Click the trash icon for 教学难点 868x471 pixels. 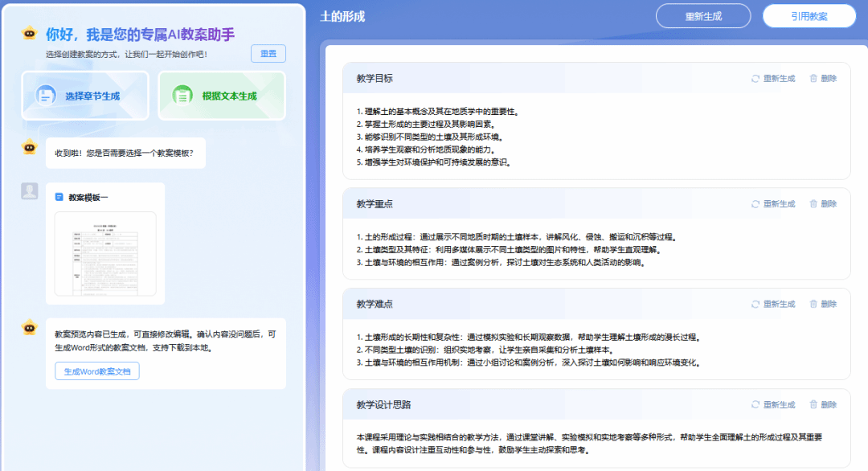[x=813, y=304]
